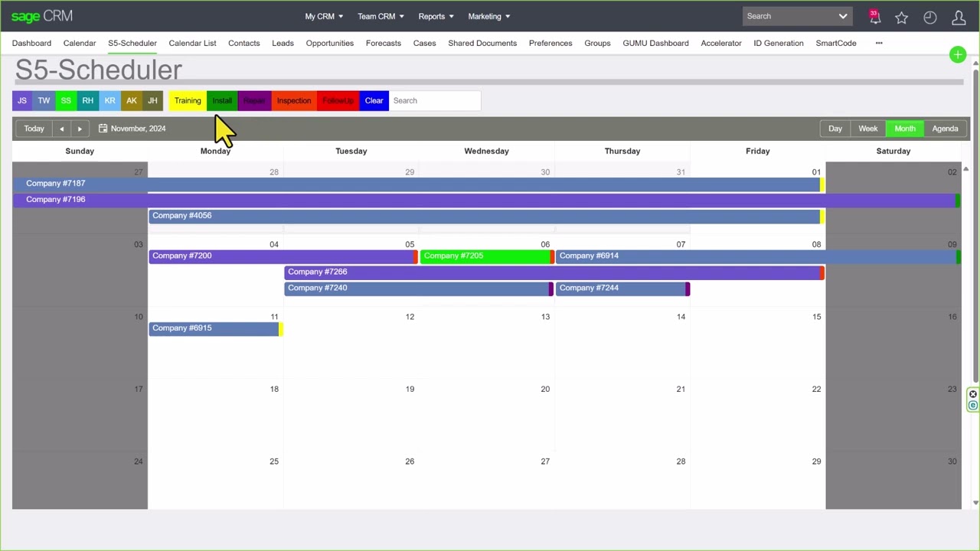Image resolution: width=980 pixels, height=551 pixels.
Task: Filter by green Install type
Action: 222,100
